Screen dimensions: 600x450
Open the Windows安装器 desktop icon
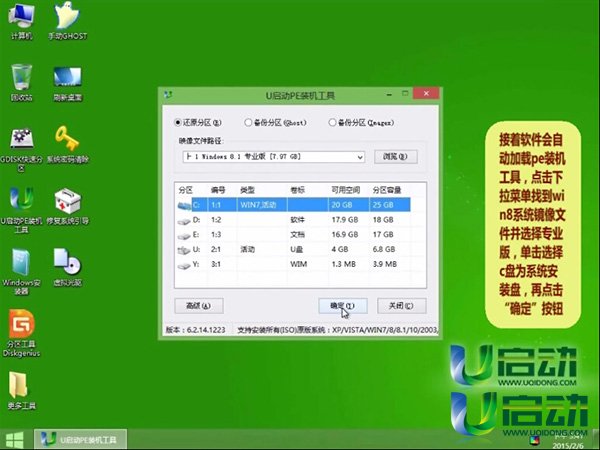coord(21,272)
